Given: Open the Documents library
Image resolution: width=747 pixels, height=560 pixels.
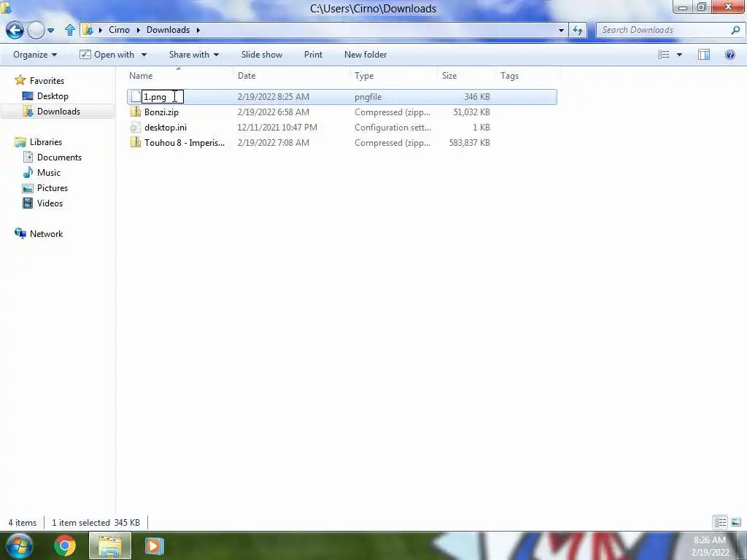Looking at the screenshot, I should 59,157.
